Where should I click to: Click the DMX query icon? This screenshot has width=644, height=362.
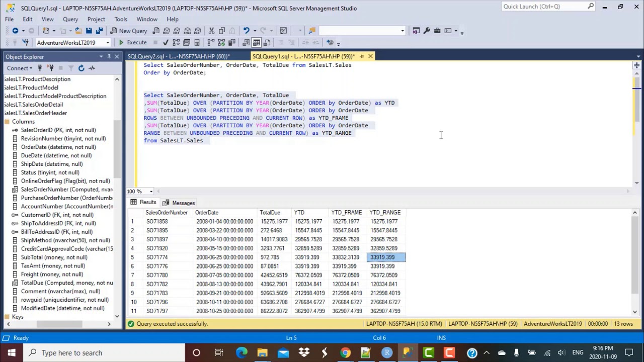click(177, 31)
